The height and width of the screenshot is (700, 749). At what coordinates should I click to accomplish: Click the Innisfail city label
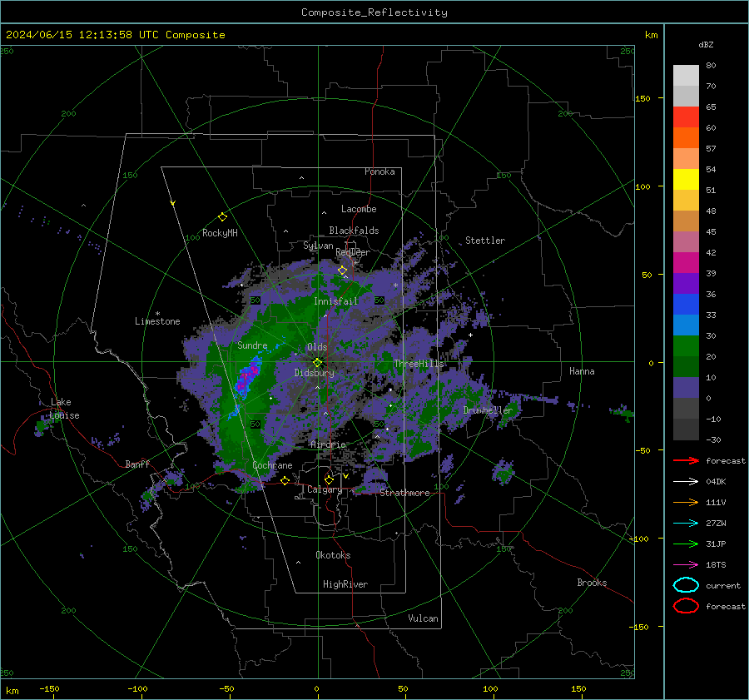click(335, 301)
